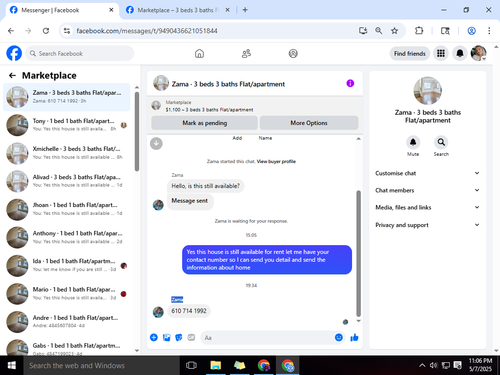This screenshot has height=375, width=500.
Task: Open conversation information purple icon
Action: (350, 83)
